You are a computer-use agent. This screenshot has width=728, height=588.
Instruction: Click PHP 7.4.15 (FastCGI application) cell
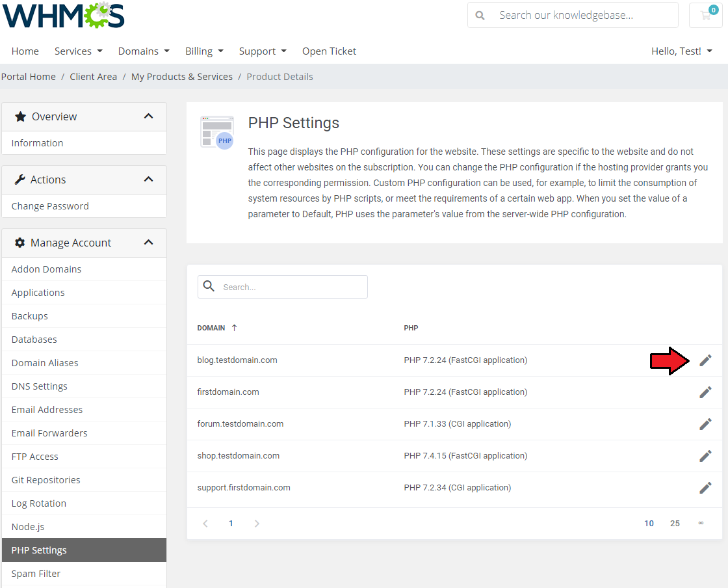pos(465,455)
